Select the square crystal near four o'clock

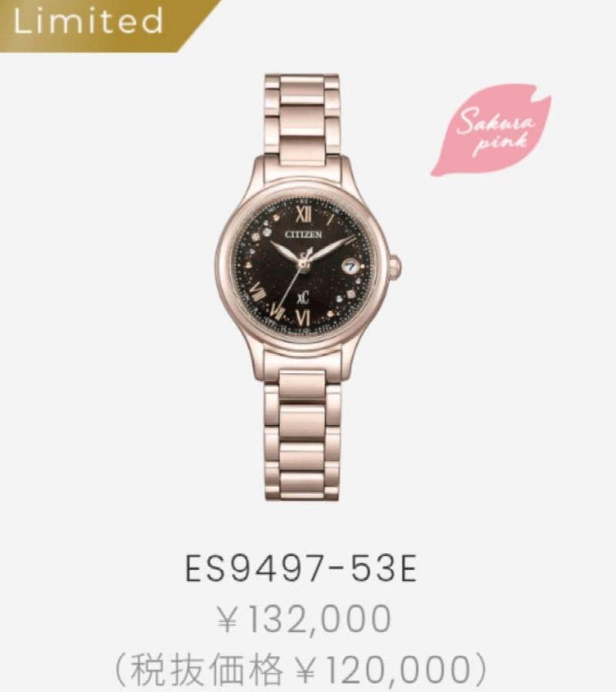[x=351, y=293]
